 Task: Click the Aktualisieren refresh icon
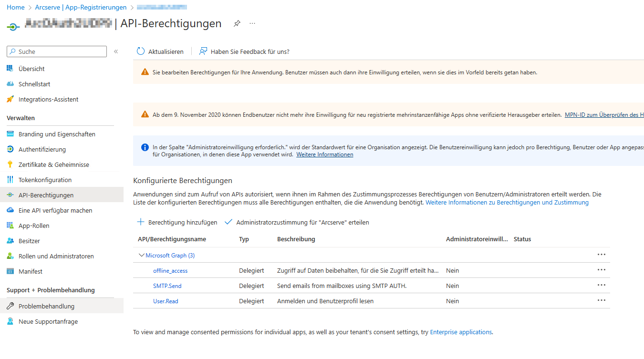coord(140,51)
